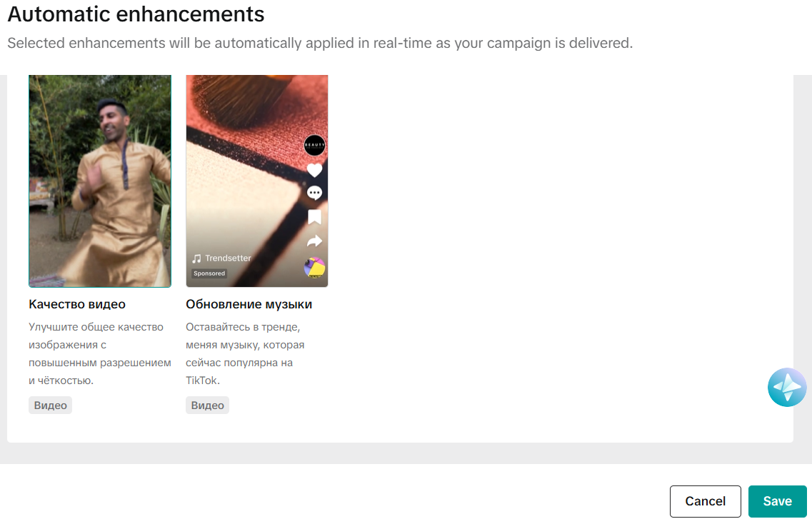Click the BEAUTY profile avatar icon
812x524 pixels.
(314, 145)
